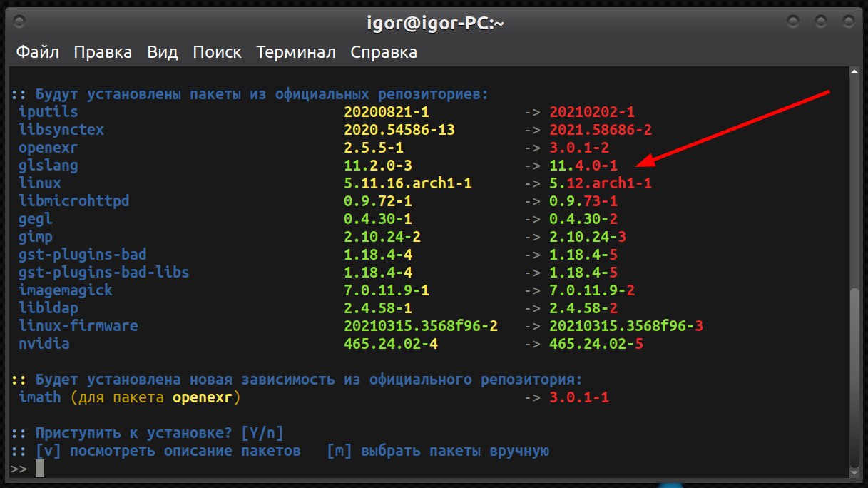Click the nvidia package name
Image resolution: width=868 pixels, height=488 pixels.
pyautogui.click(x=44, y=344)
